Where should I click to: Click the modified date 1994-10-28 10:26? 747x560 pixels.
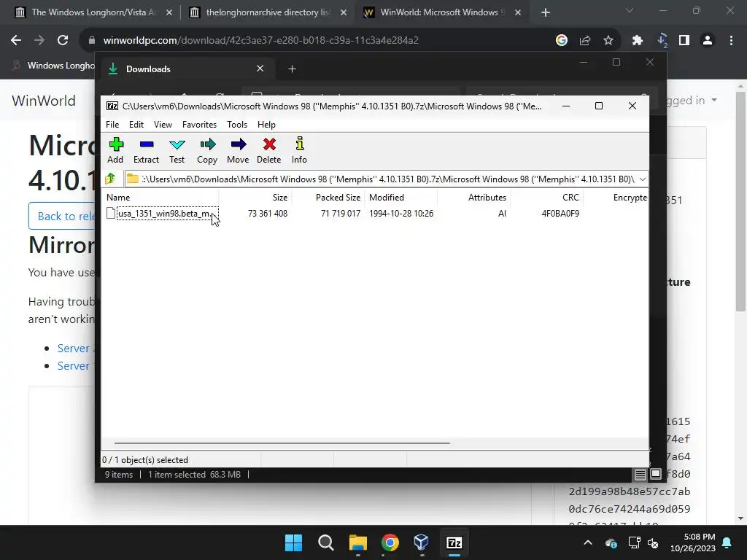tap(401, 214)
